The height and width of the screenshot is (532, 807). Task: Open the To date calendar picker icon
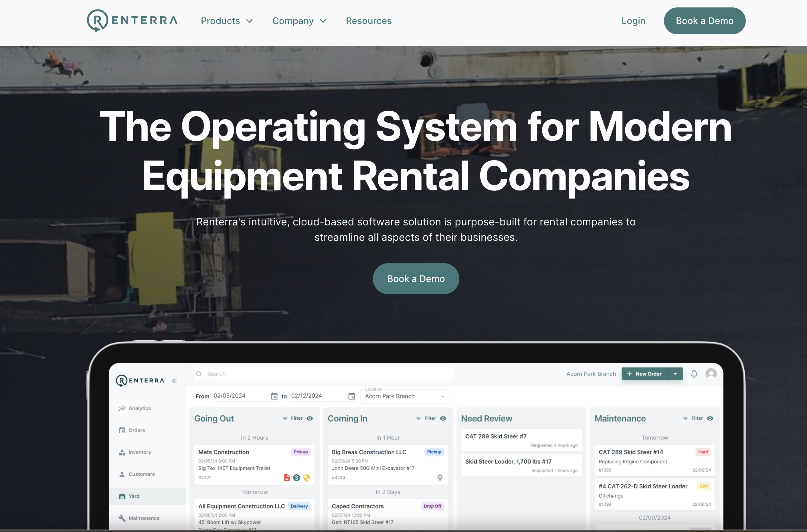click(352, 396)
